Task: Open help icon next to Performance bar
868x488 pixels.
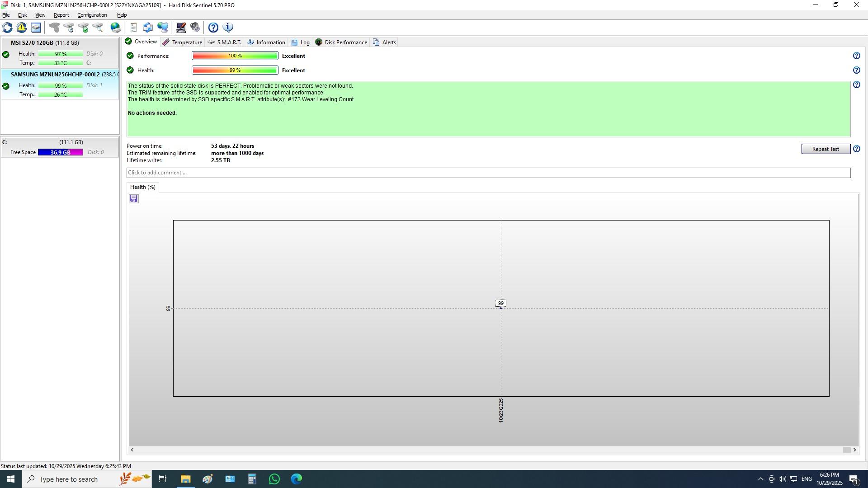Action: (x=856, y=56)
